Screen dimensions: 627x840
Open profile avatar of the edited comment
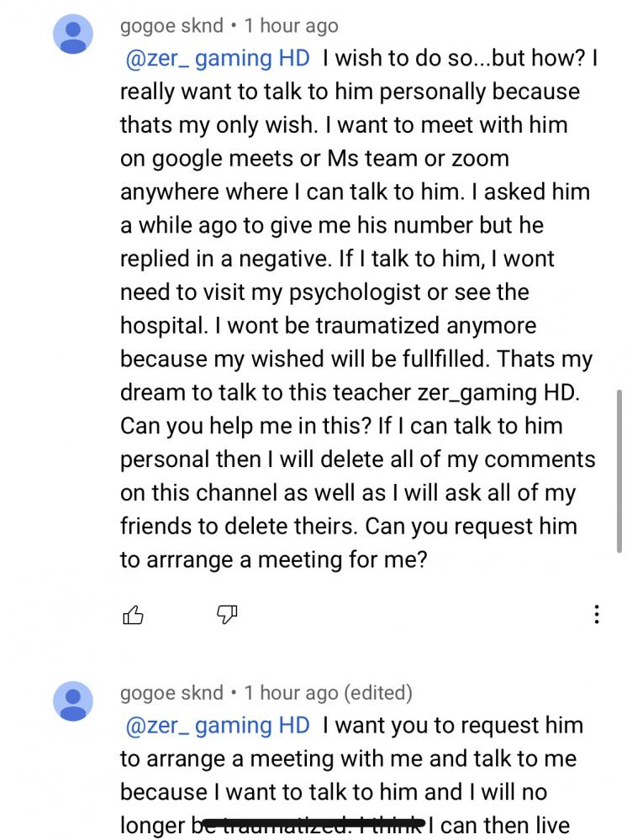pos(73,701)
